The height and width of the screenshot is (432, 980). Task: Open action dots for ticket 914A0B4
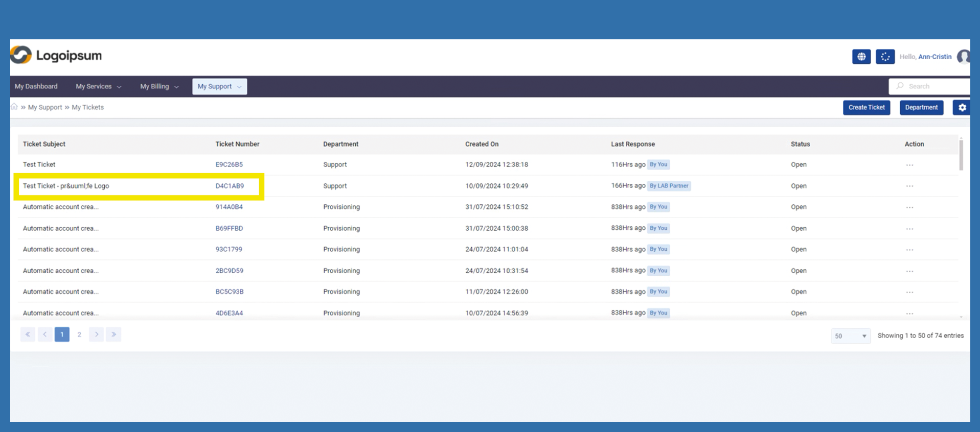[909, 207]
